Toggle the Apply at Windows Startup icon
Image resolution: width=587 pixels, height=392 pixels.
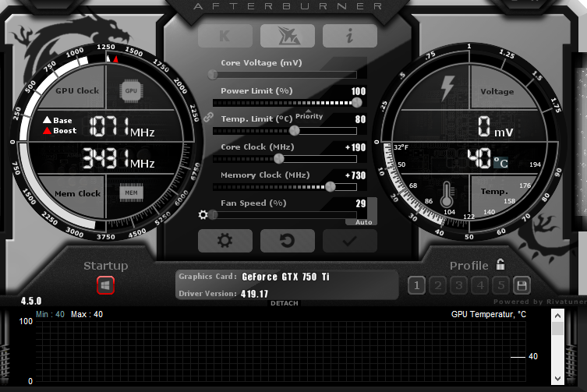105,286
